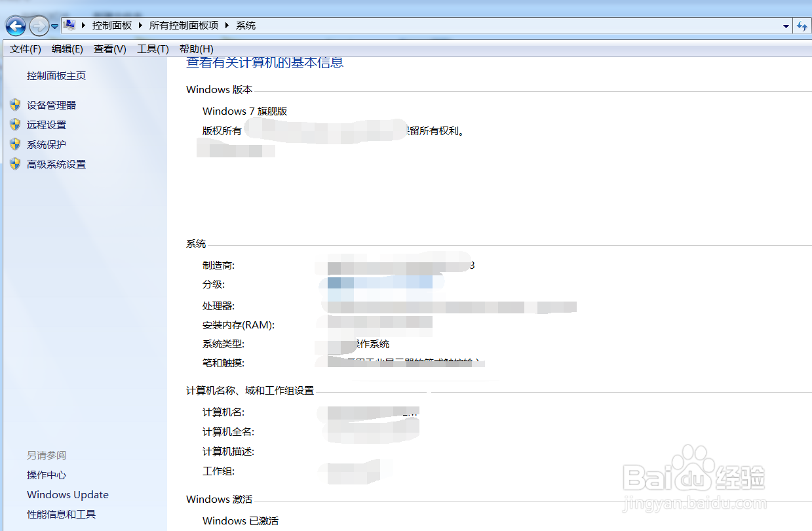The width and height of the screenshot is (812, 531).
Task: Select 所有控制面板项 in the breadcrumb
Action: [x=184, y=26]
